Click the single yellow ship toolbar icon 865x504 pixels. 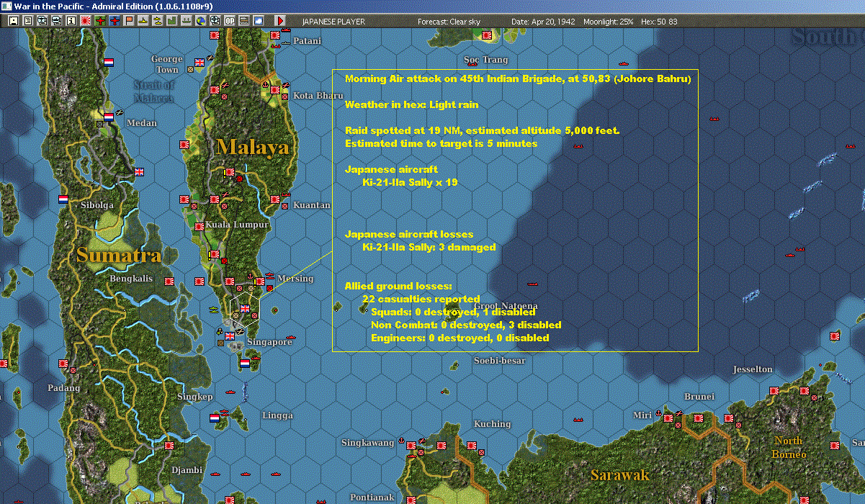[x=143, y=22]
